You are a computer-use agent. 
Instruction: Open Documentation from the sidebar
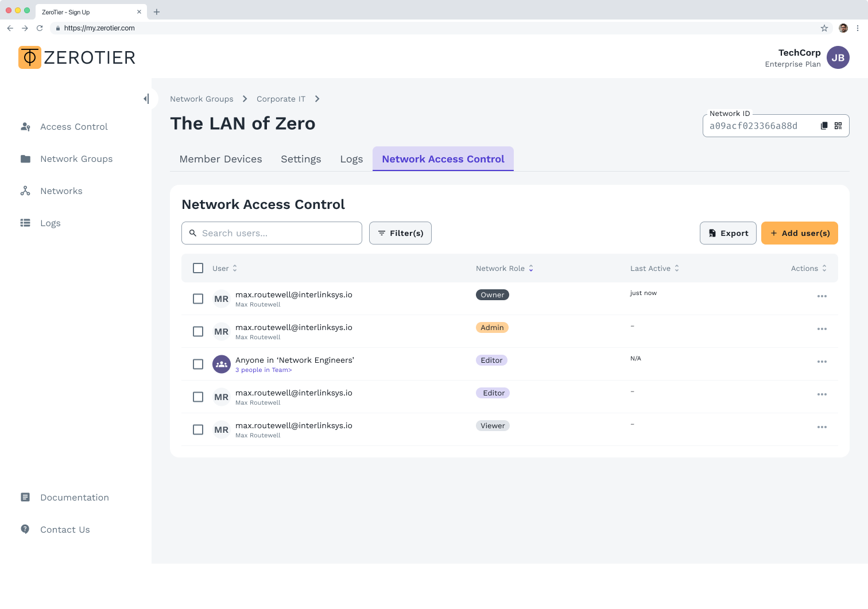74,497
